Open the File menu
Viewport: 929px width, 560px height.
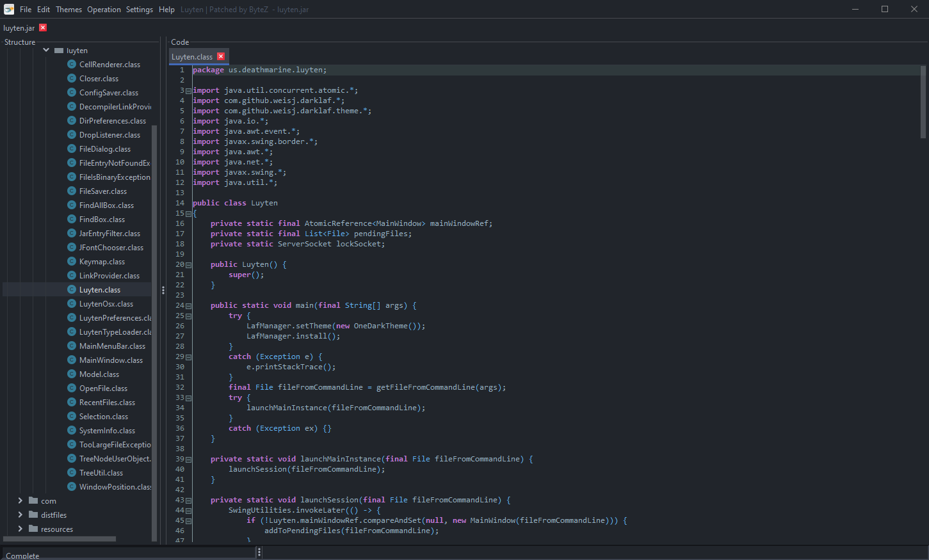click(x=26, y=10)
